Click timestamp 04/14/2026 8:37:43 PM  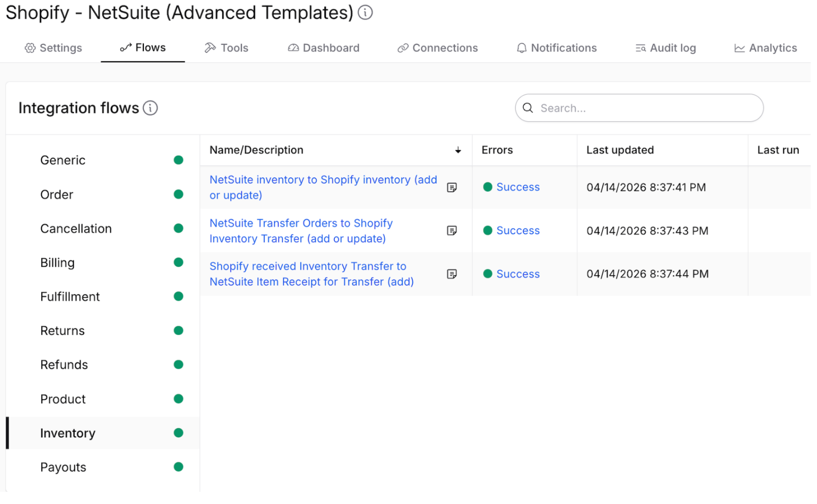647,231
